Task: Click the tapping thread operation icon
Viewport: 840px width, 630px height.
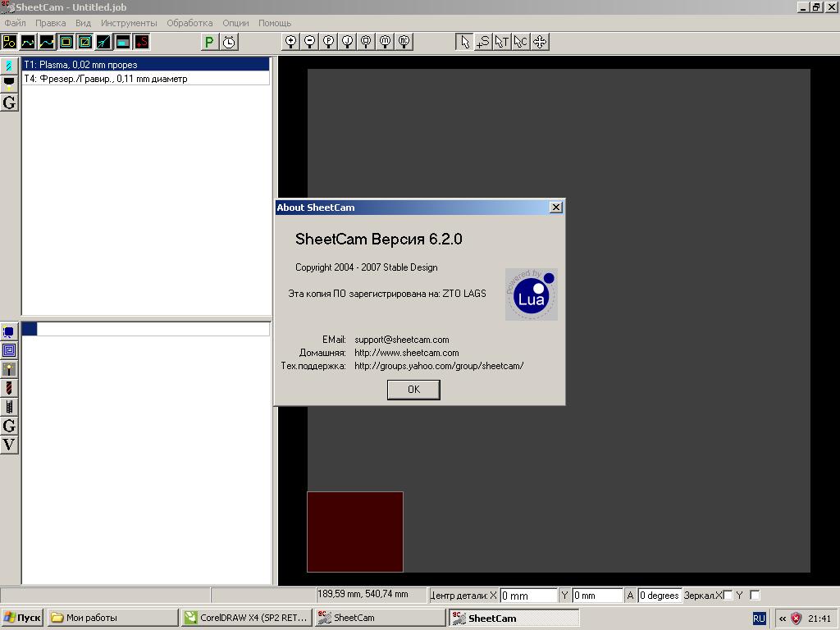Action: (x=9, y=407)
